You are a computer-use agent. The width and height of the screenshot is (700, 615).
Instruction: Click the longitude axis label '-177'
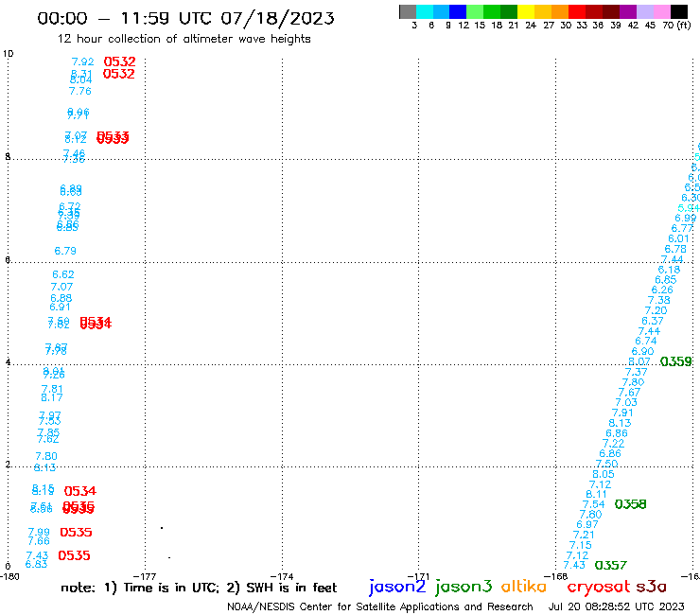[145, 576]
